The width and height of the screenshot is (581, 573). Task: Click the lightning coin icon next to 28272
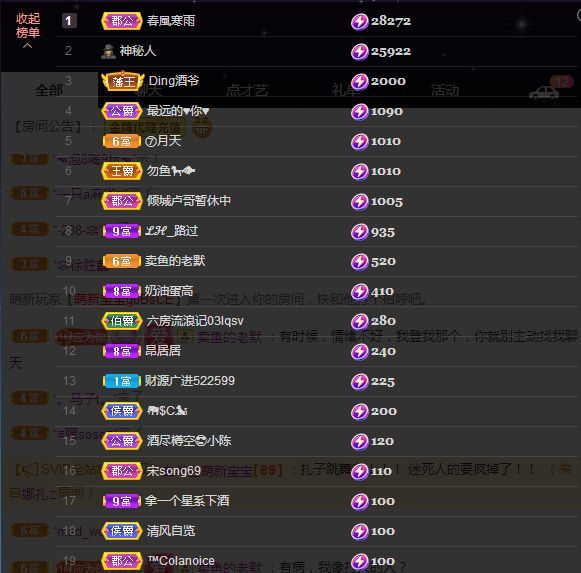tap(359, 21)
